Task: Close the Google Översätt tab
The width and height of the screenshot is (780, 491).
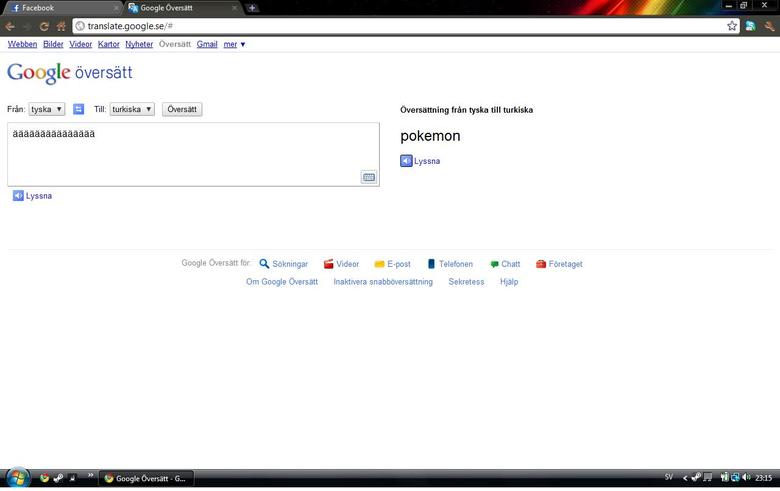Action: click(234, 8)
